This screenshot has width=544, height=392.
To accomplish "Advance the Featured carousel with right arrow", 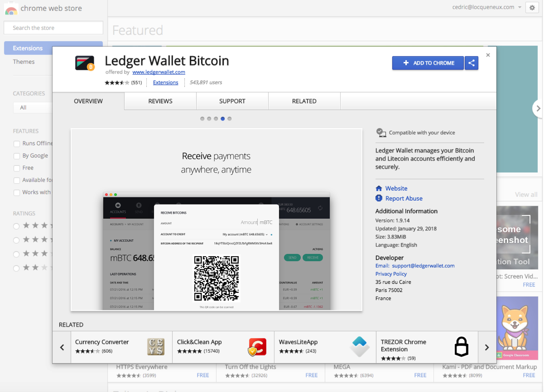I will click(538, 108).
